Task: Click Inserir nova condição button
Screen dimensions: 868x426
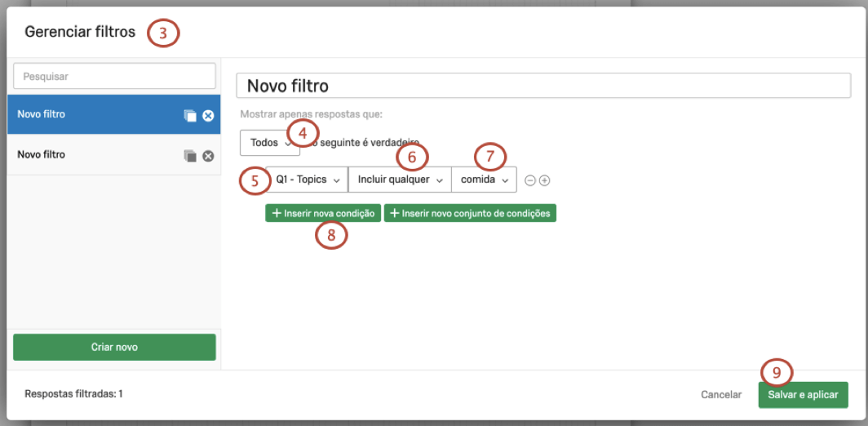Action: 323,214
